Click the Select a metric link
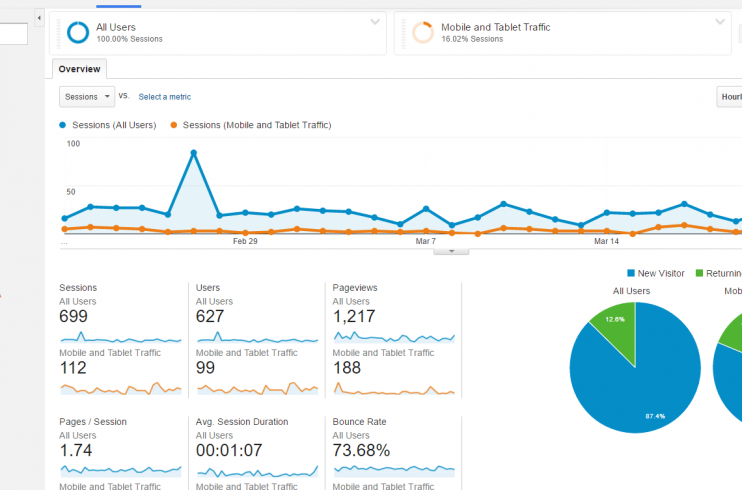The width and height of the screenshot is (742, 490). pos(165,97)
